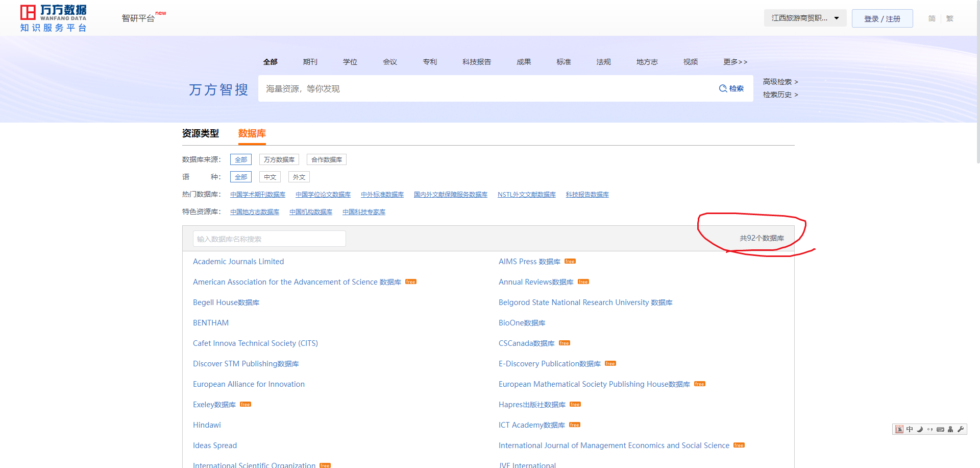Switch to the 资源类型 tab

[x=200, y=133]
